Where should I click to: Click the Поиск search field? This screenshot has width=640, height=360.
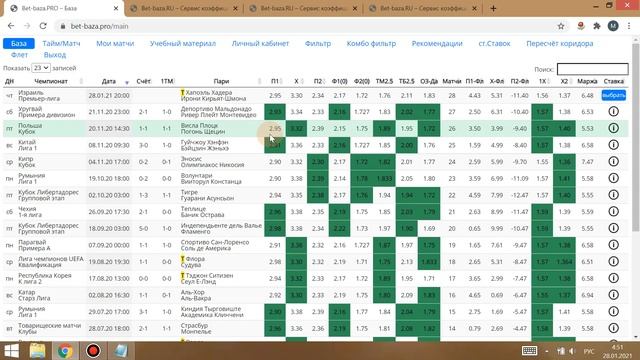[593, 69]
